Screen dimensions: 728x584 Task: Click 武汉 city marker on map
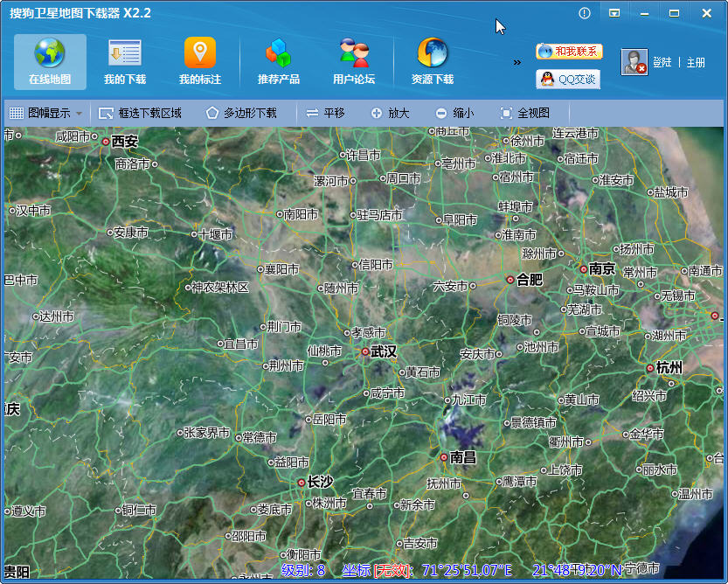click(x=365, y=351)
